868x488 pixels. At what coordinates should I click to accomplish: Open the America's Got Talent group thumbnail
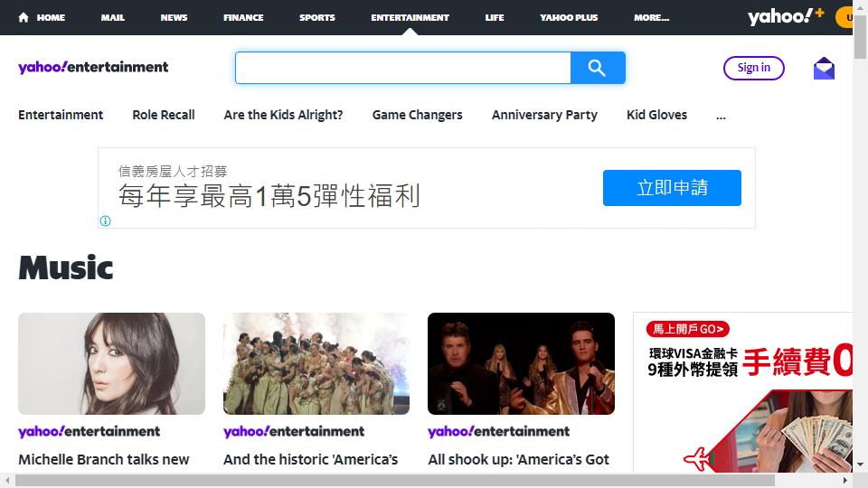(x=316, y=363)
